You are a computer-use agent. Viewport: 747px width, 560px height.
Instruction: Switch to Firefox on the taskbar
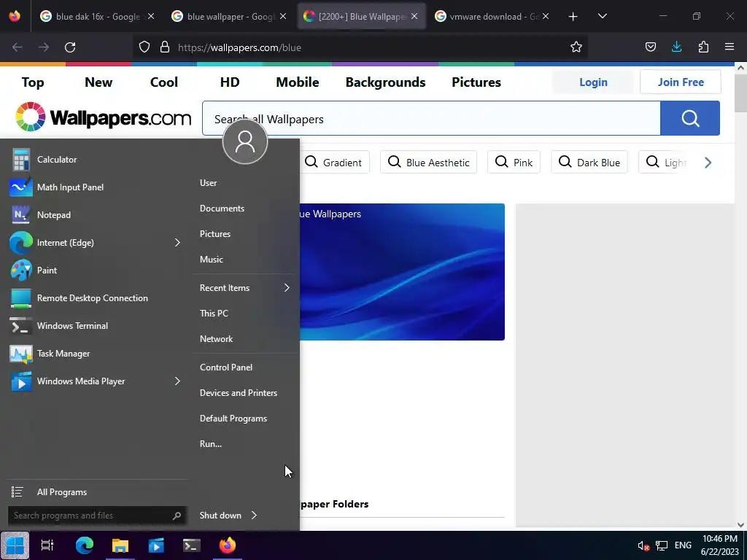pyautogui.click(x=228, y=545)
